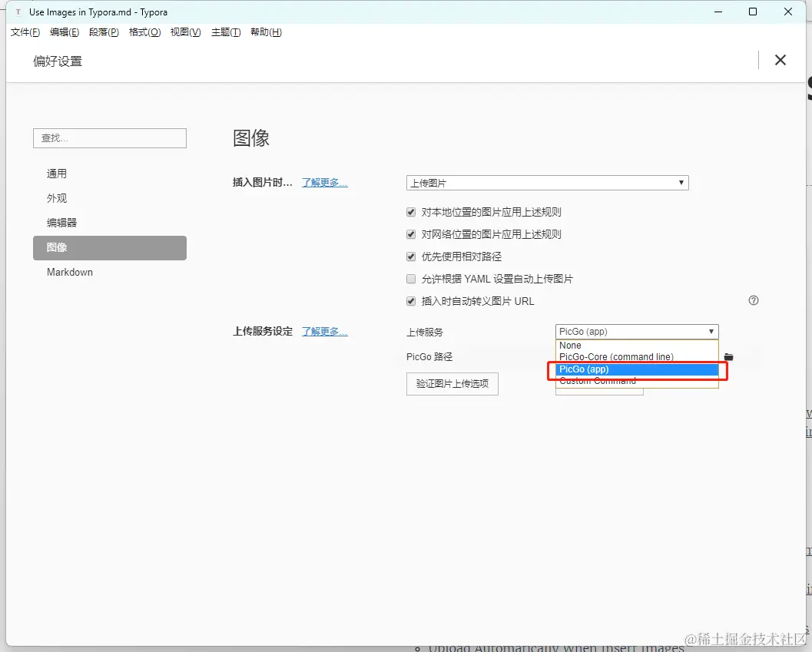Uncheck 优先使用相对路径 option
Image resolution: width=812 pixels, height=652 pixels.
coord(411,256)
